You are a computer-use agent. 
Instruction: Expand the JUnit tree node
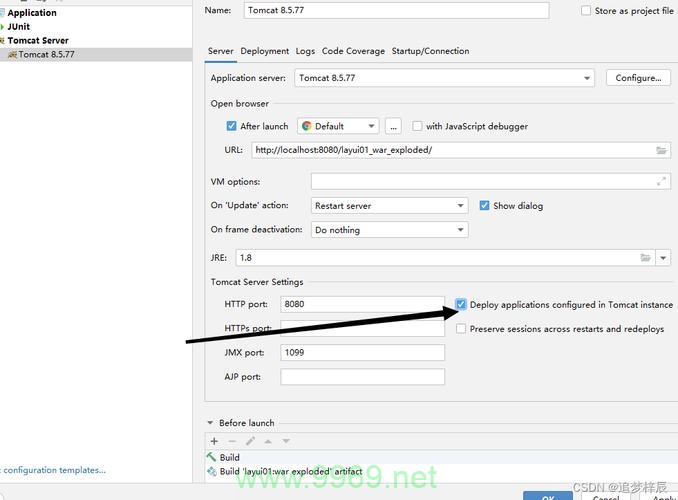pos(2,27)
